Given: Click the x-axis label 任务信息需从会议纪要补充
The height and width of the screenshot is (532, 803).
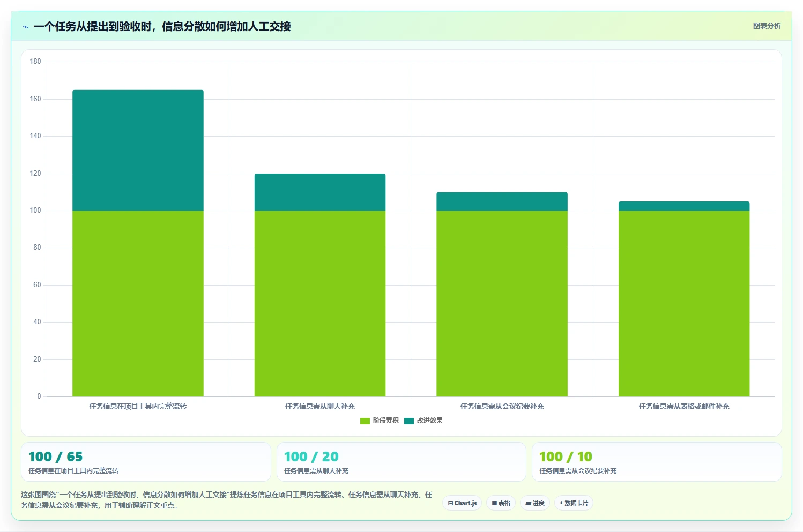Looking at the screenshot, I should click(502, 406).
